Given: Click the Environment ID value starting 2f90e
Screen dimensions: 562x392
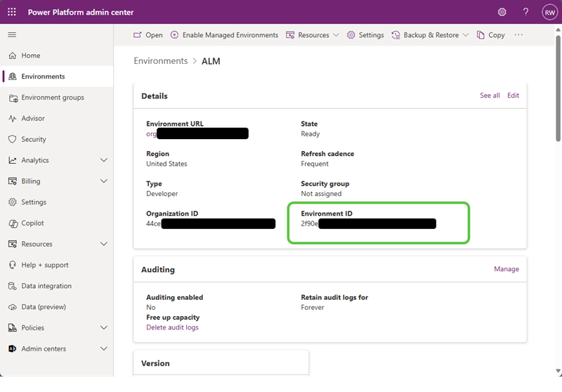Looking at the screenshot, I should tap(368, 223).
